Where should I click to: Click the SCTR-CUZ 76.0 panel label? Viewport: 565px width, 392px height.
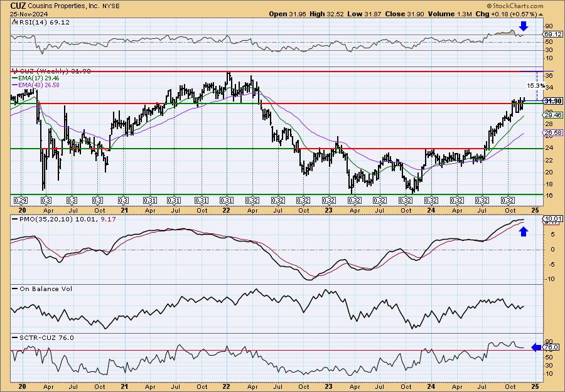click(x=46, y=337)
